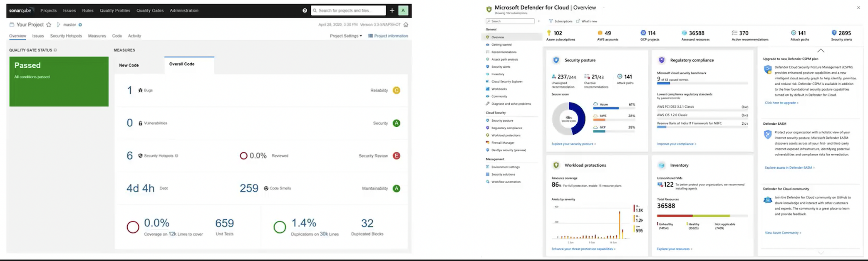Click the total resources health bar

coord(702,216)
